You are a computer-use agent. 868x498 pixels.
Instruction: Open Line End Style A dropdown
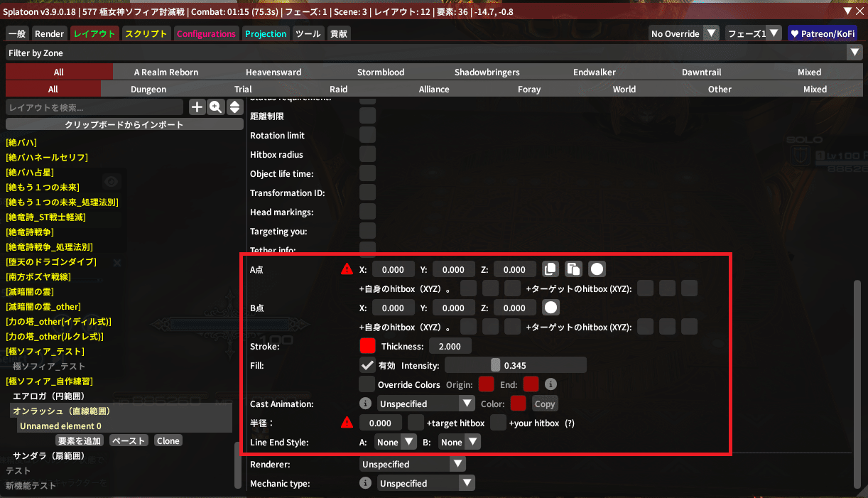(396, 442)
